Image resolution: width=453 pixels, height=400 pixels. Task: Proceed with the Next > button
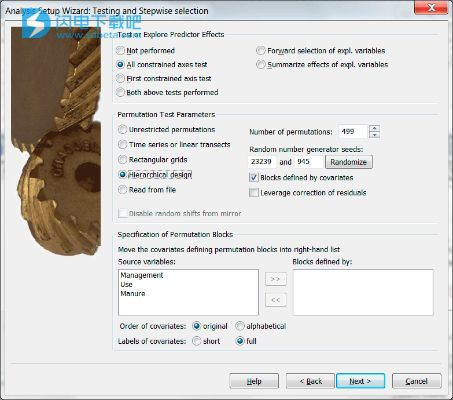[360, 381]
